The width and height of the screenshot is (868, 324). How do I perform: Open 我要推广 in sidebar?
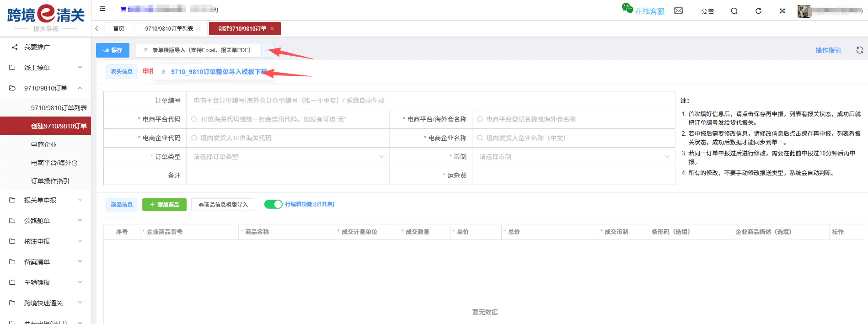pos(46,47)
